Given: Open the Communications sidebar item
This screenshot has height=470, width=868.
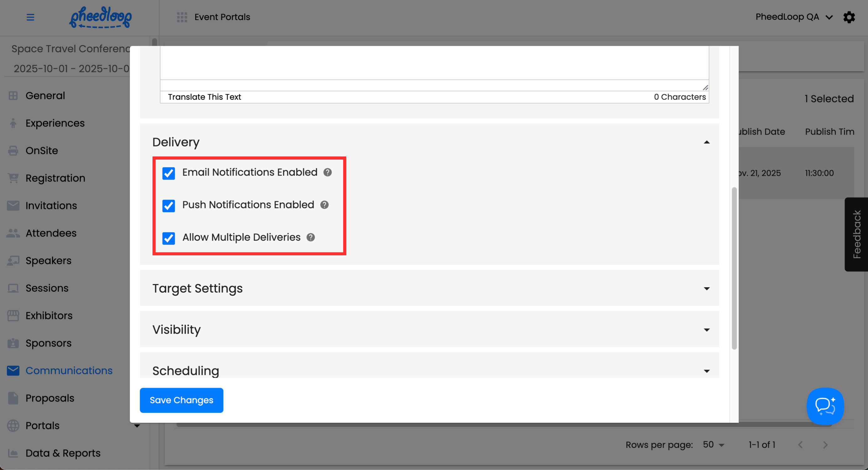Looking at the screenshot, I should (69, 370).
